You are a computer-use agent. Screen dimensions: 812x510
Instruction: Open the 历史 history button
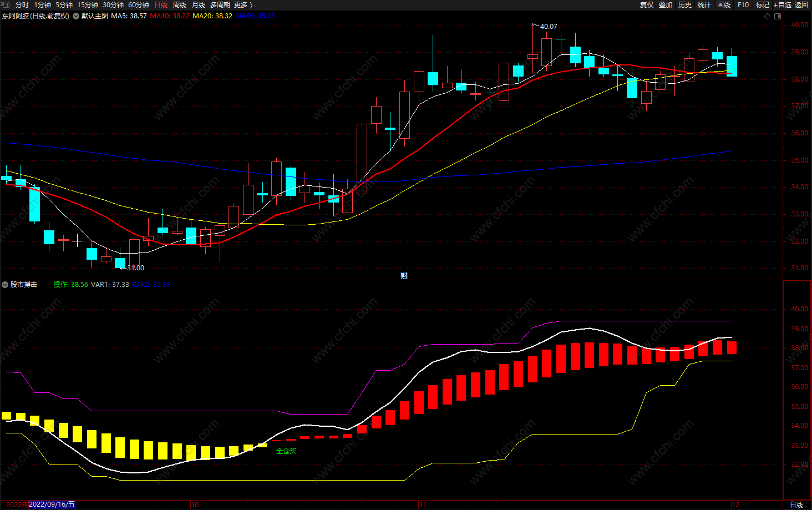click(x=685, y=4)
